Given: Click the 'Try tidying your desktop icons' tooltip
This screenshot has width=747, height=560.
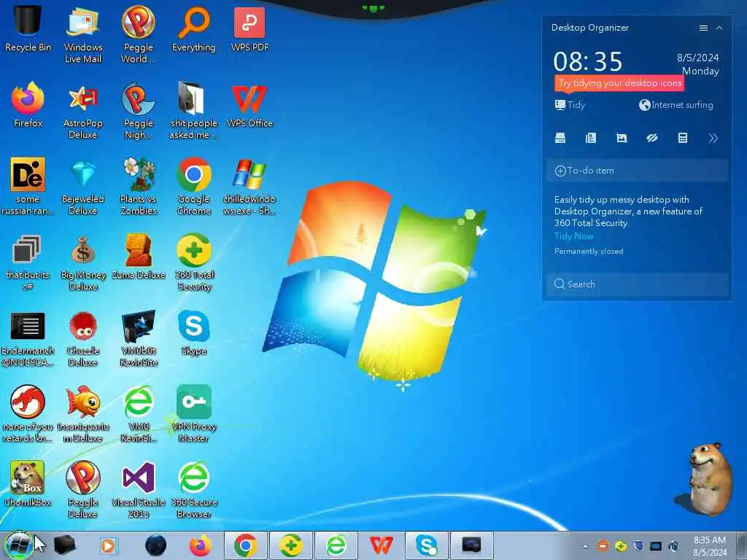Looking at the screenshot, I should [619, 83].
